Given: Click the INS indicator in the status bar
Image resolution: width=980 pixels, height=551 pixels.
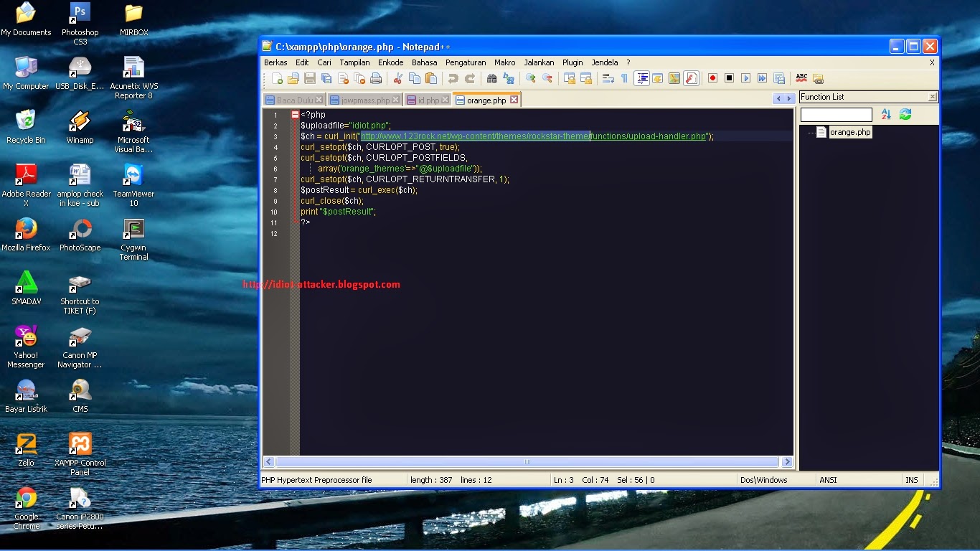Looking at the screenshot, I should coord(911,480).
